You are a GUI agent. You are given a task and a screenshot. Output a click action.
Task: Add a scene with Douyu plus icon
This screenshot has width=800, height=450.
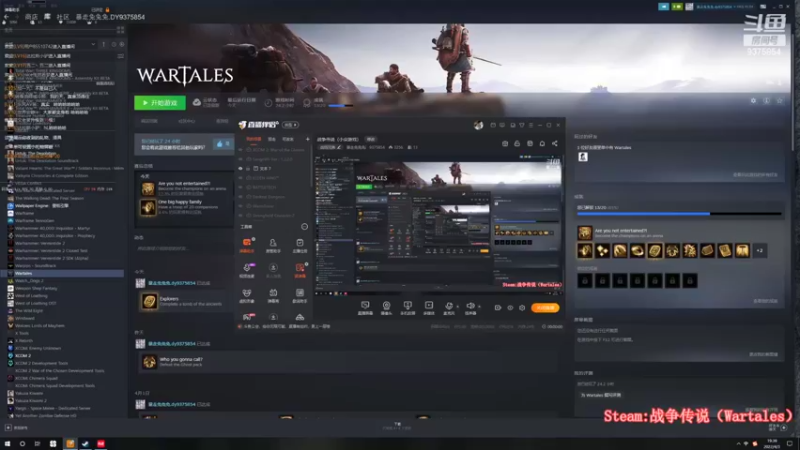[x=307, y=139]
